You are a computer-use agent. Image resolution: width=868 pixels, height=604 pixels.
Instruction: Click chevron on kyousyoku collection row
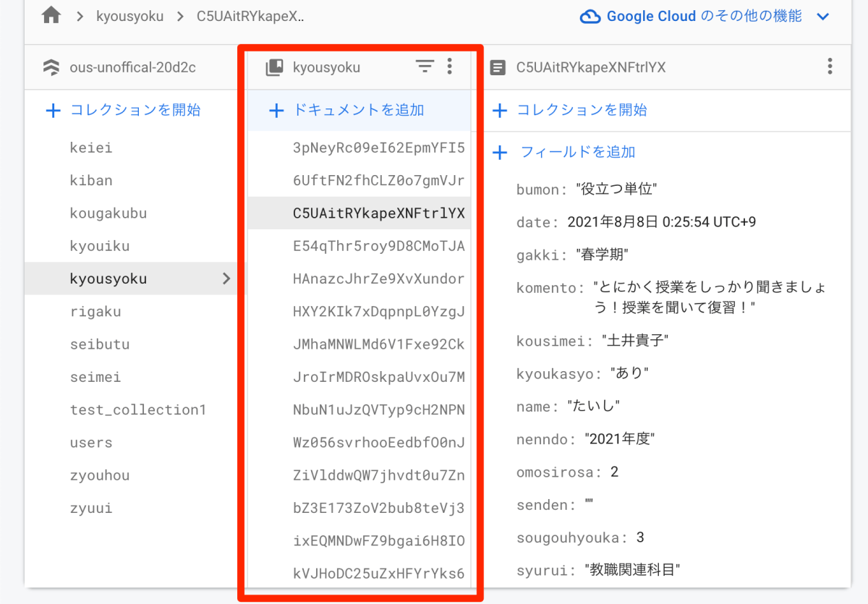click(226, 278)
